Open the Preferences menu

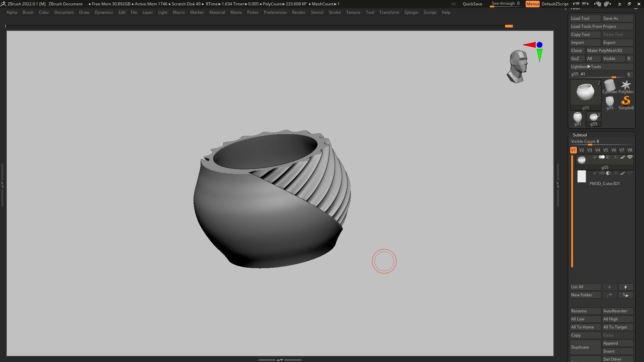click(x=275, y=12)
